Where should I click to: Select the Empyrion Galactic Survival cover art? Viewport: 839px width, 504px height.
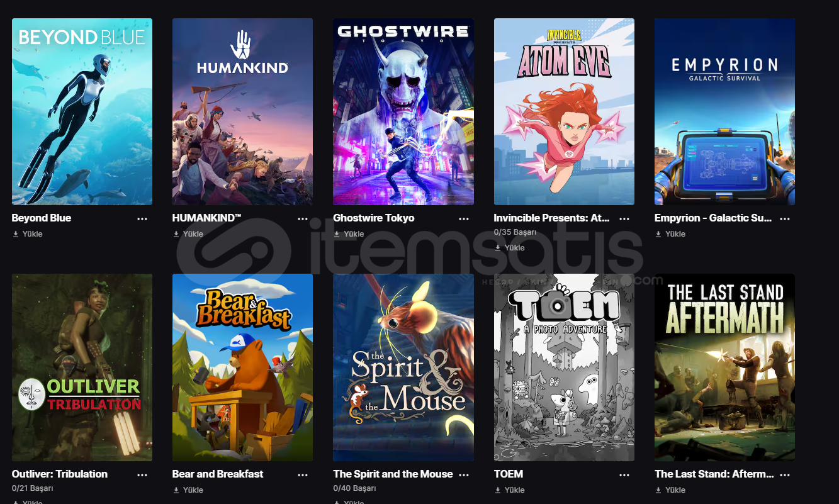(x=724, y=111)
